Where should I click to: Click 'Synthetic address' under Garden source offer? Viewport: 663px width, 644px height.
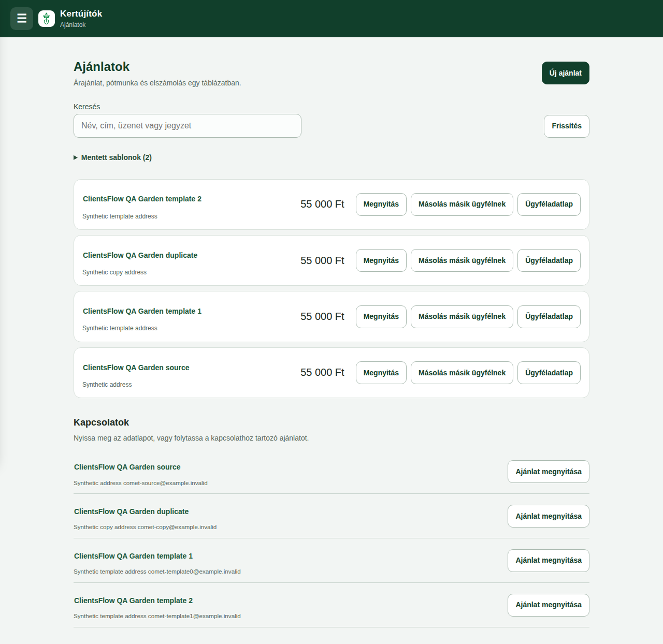click(107, 385)
